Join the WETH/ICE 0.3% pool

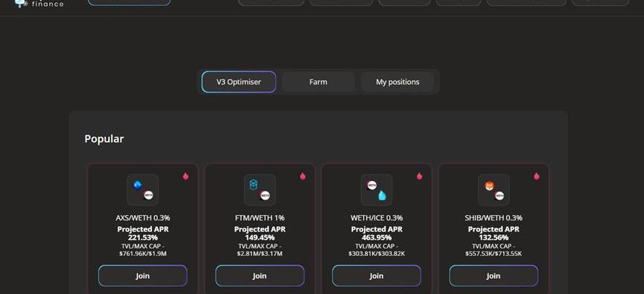(377, 275)
